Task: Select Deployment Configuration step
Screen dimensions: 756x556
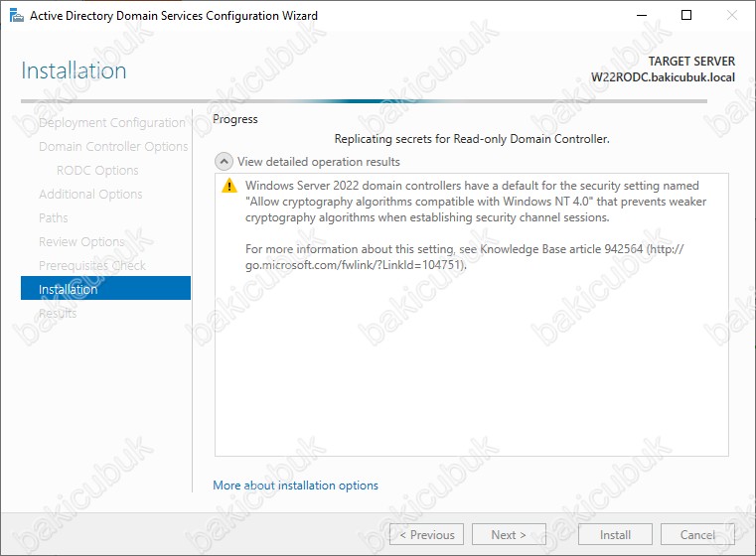Action: click(x=111, y=123)
